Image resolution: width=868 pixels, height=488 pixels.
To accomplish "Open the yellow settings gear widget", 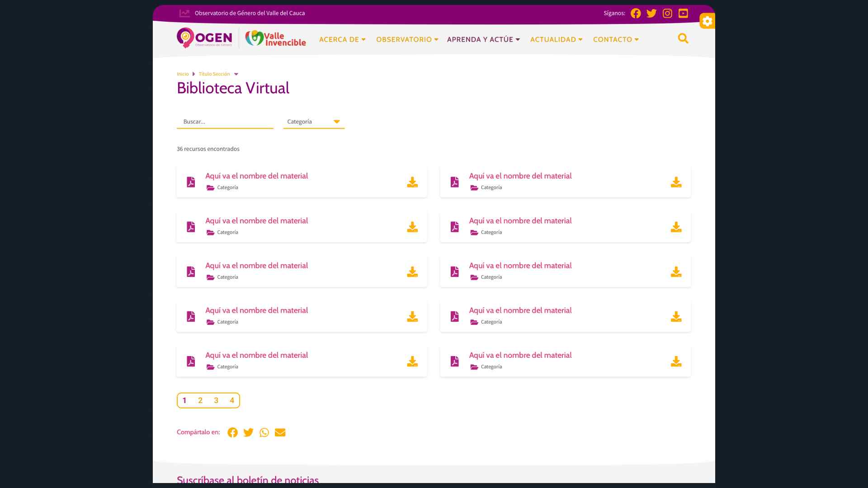I will (707, 21).
